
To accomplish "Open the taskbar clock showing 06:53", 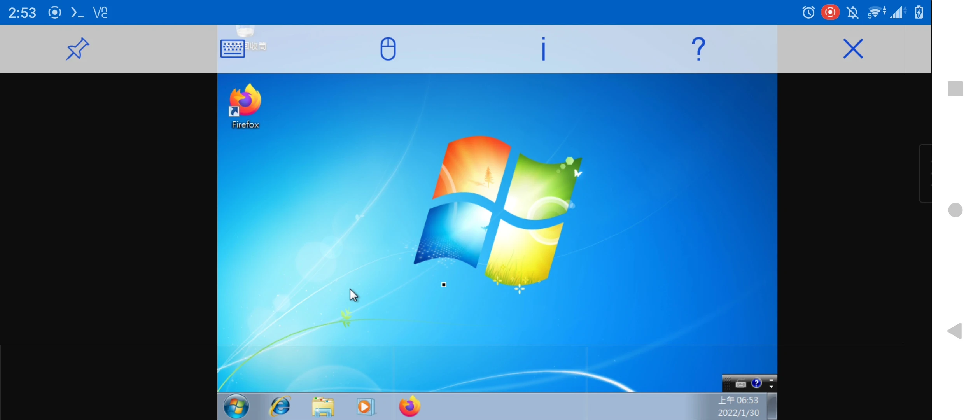I will [738, 406].
